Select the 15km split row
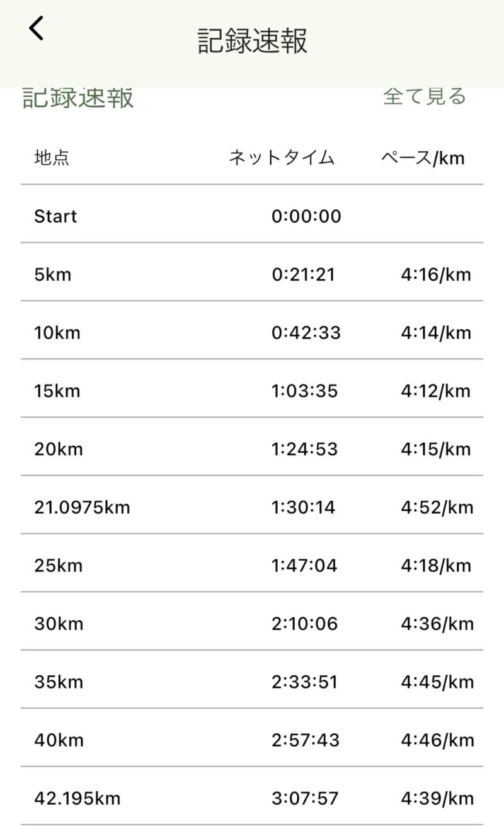 (251, 391)
